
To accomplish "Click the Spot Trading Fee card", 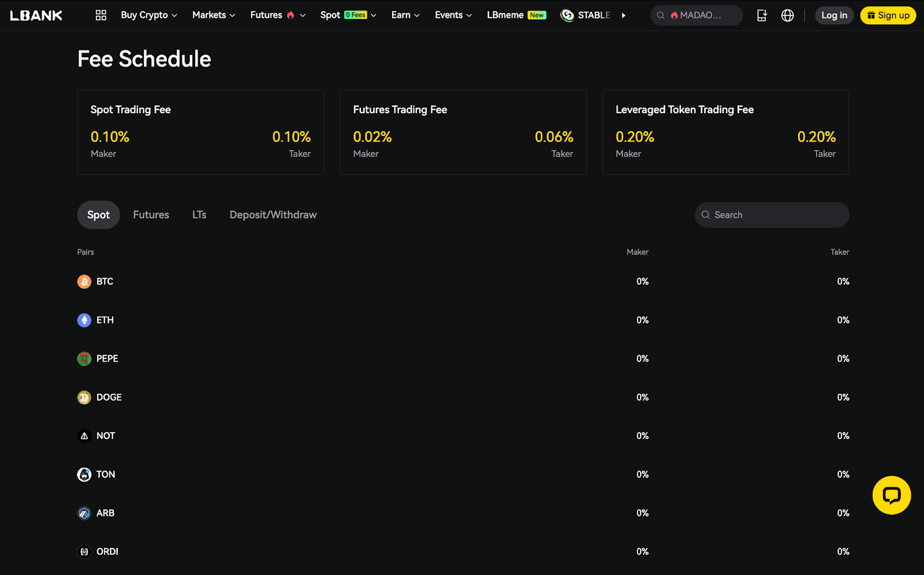I will click(200, 132).
